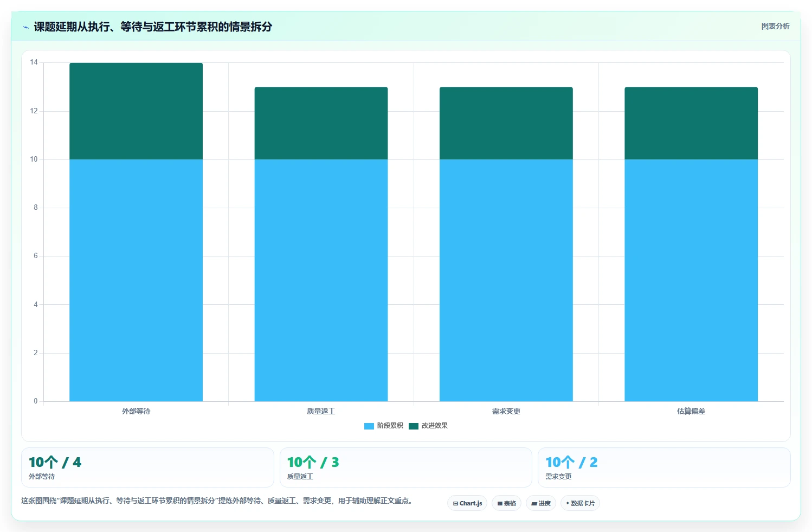Viewport: 812px width, 532px height.
Task: Toggle the 改进效果 legend entry
Action: 428,426
